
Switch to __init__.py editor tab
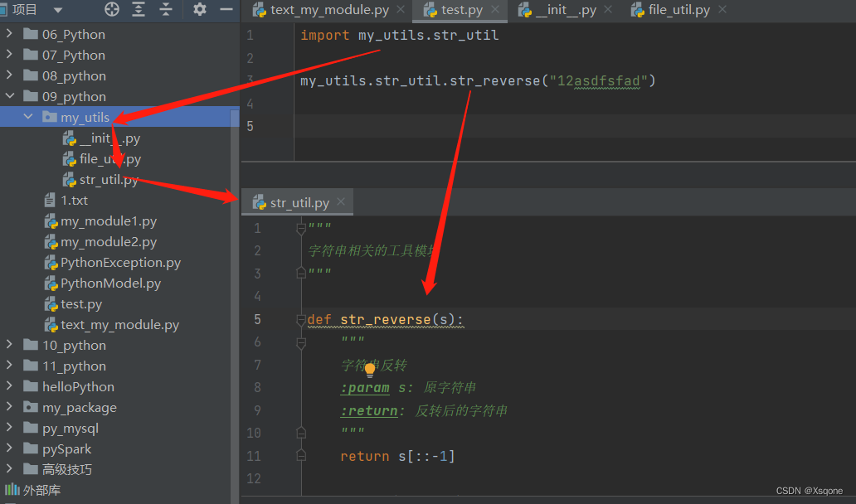(x=566, y=10)
